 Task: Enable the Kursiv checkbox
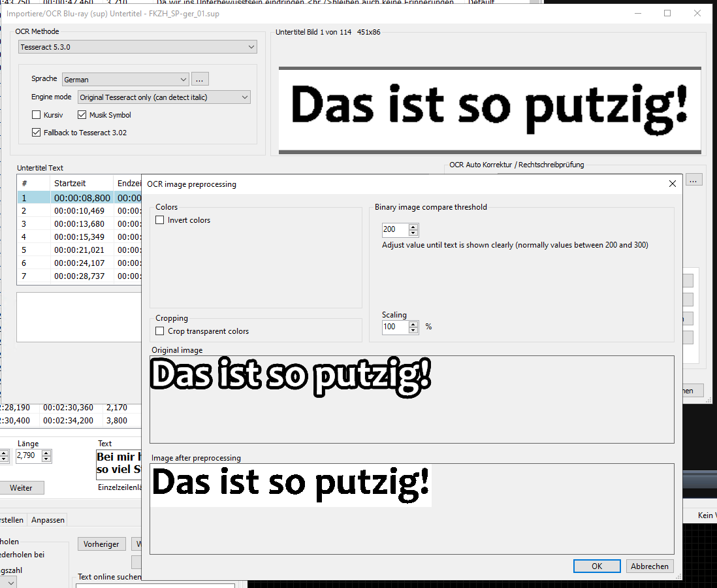coord(37,114)
